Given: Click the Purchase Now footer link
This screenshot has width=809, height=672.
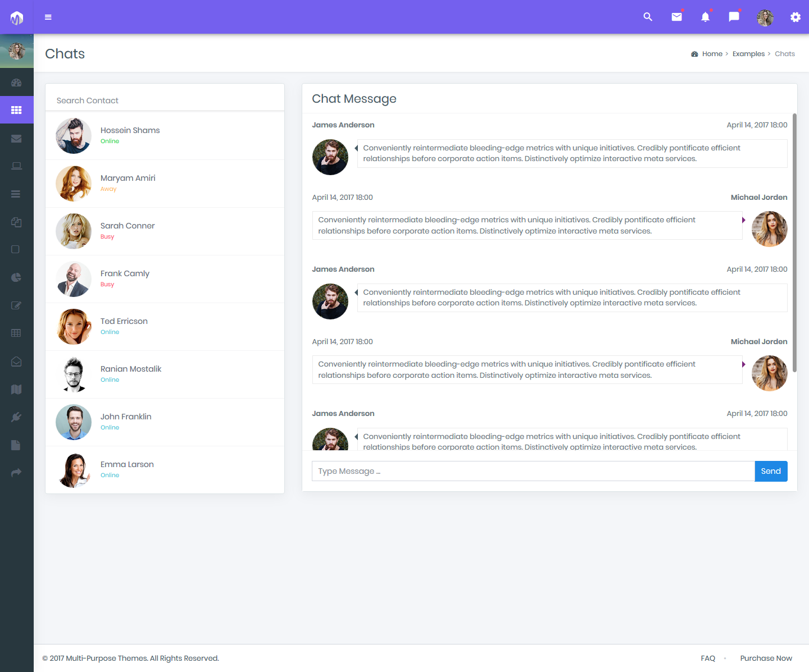Looking at the screenshot, I should pos(766,657).
